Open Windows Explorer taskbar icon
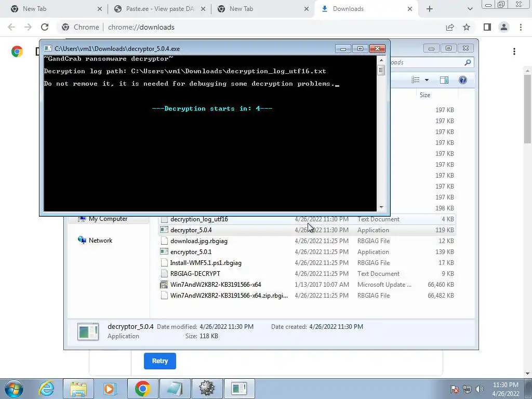This screenshot has width=532, height=399. (78, 389)
